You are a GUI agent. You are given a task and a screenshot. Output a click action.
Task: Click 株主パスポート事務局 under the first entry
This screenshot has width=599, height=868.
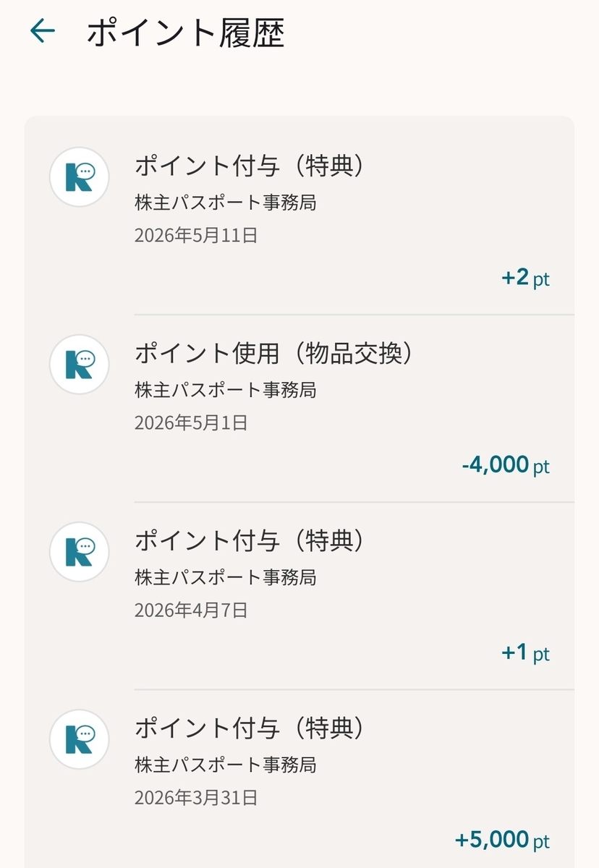click(x=226, y=203)
